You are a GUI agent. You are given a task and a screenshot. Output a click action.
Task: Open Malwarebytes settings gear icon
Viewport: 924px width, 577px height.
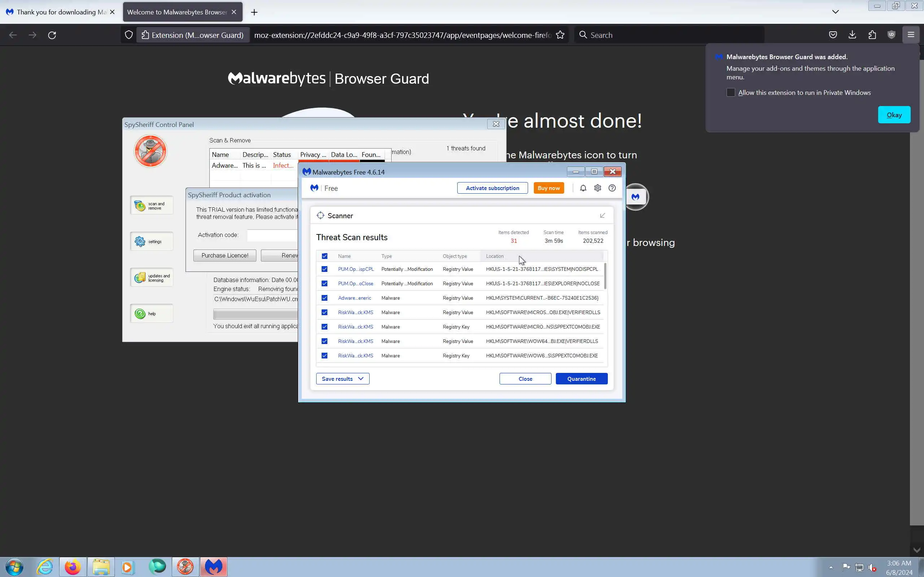click(x=598, y=188)
